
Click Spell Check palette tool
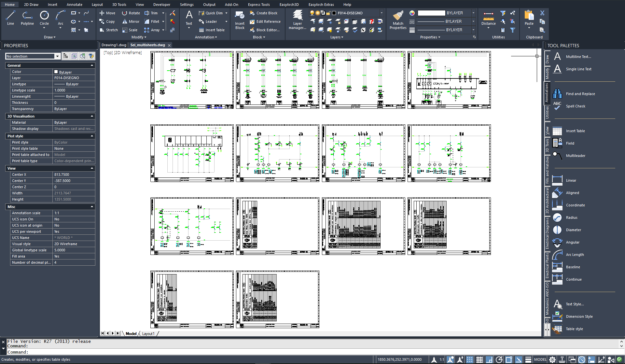(569, 106)
